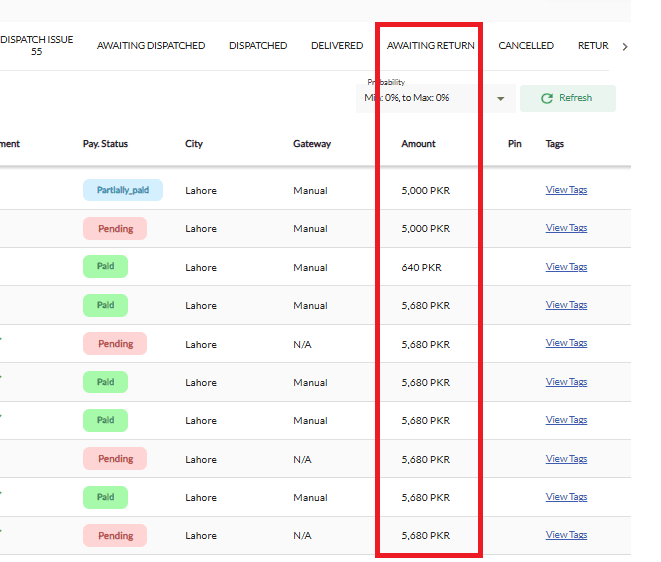Go to the AWAITING RETURN tab

click(430, 46)
